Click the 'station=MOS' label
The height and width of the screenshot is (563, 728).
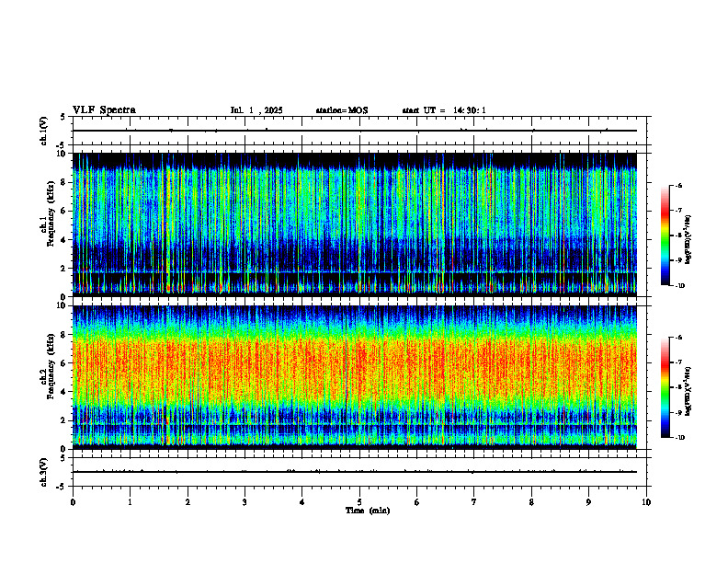click(342, 110)
